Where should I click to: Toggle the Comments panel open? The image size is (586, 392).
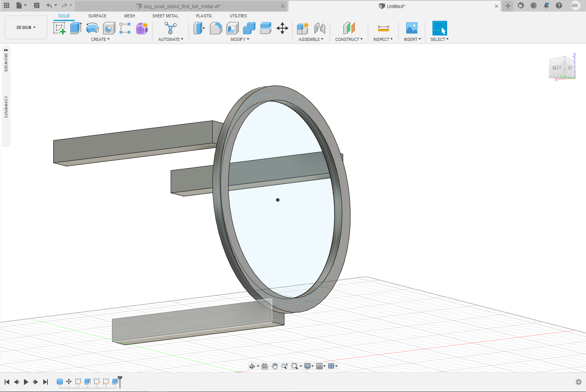6,107
